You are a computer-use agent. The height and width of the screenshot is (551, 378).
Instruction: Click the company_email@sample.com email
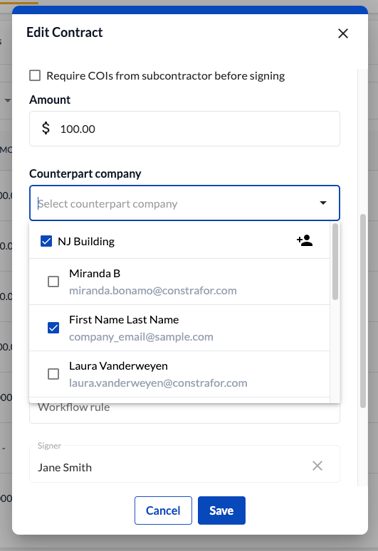click(141, 337)
